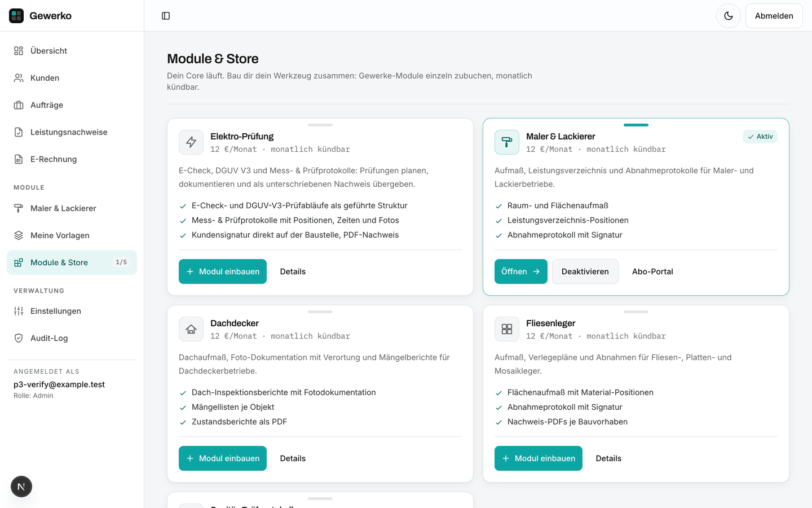Click 'Zustandsberichte als PDF' feature line
The image size is (812, 508).
pyautogui.click(x=239, y=422)
